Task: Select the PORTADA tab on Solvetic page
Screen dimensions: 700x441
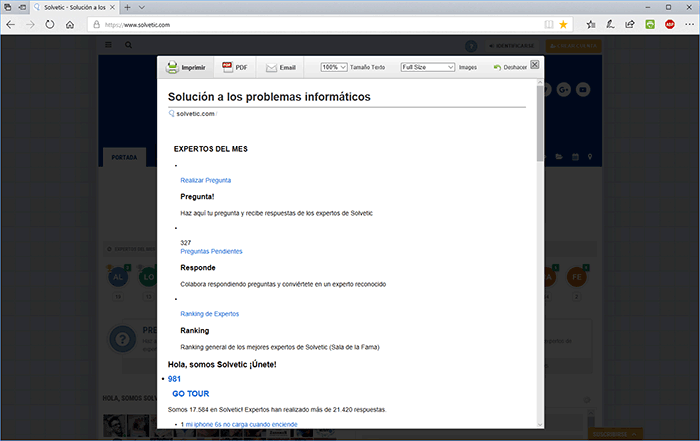Action: pyautogui.click(x=125, y=157)
